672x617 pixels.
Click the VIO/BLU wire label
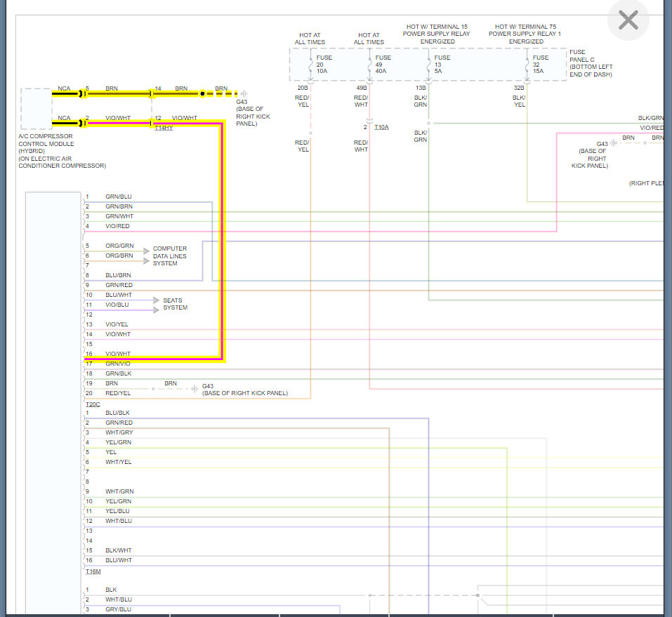(x=117, y=305)
